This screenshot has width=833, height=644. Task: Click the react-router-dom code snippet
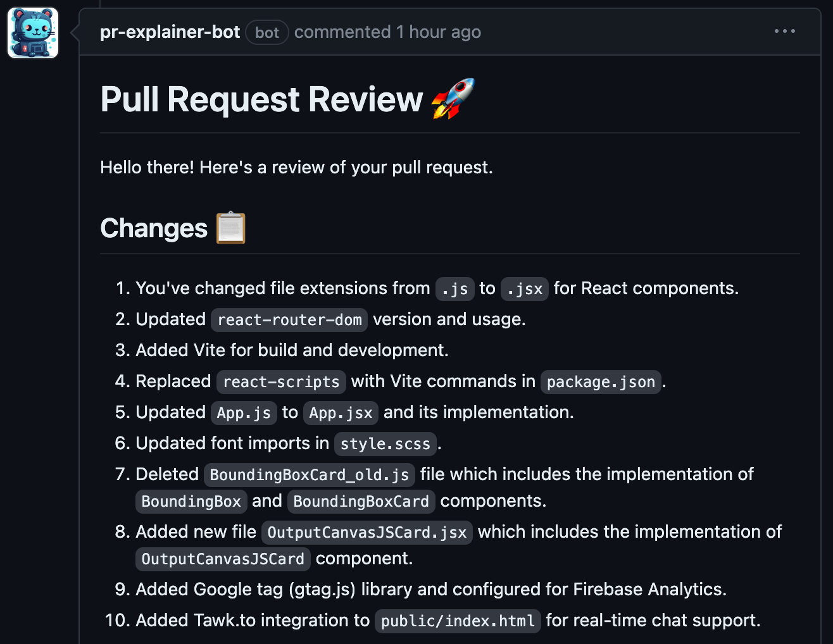tap(289, 319)
